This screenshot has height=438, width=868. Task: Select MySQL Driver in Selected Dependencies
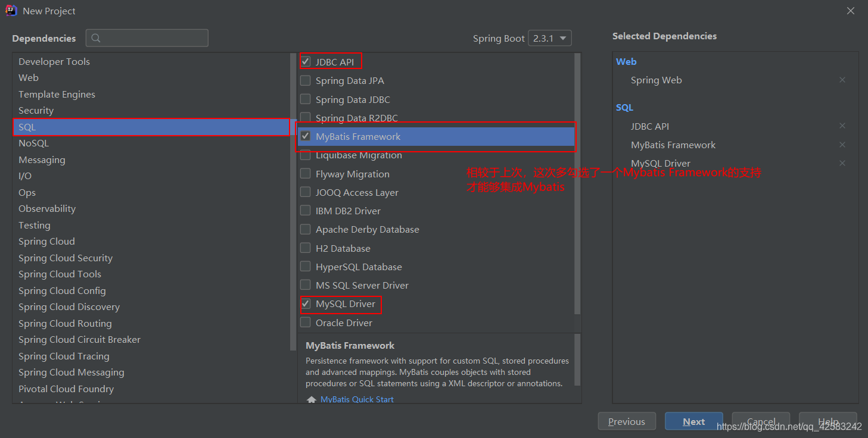[x=661, y=163]
